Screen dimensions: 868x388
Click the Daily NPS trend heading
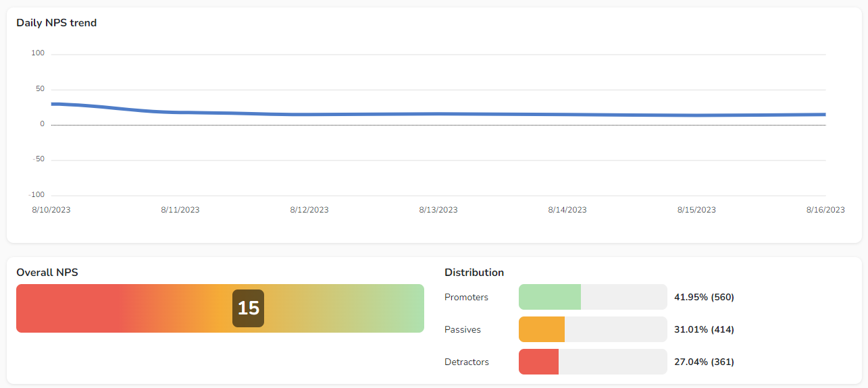pos(57,23)
